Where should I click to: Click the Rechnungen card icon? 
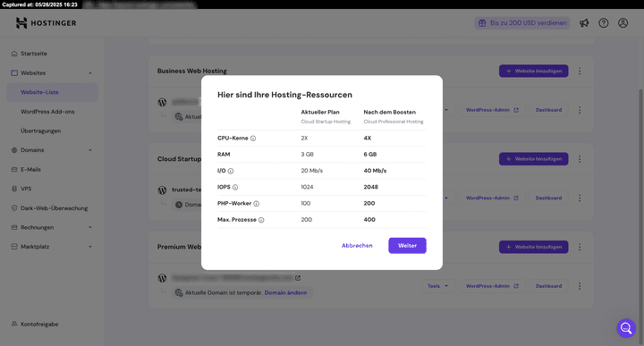(14, 227)
